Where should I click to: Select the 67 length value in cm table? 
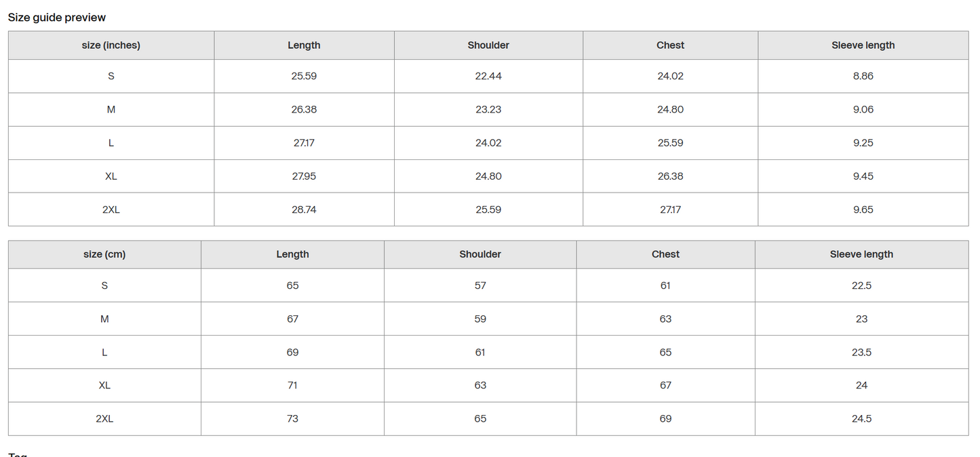(x=292, y=319)
